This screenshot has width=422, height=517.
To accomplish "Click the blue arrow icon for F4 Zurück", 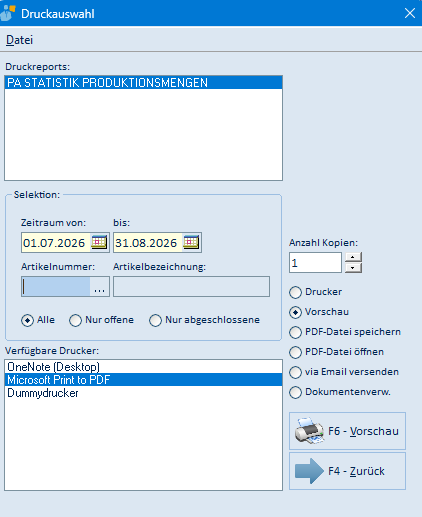I will 309,471.
